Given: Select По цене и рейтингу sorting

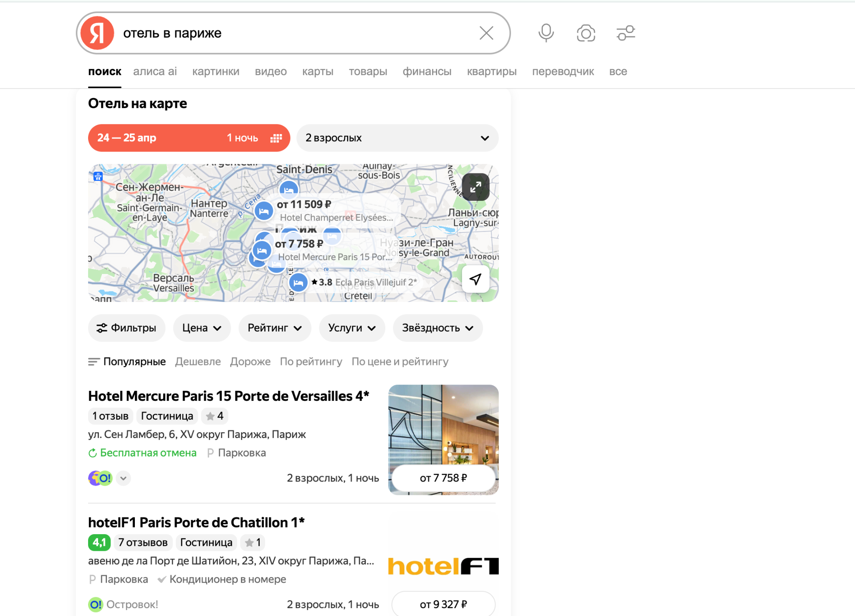Looking at the screenshot, I should pyautogui.click(x=400, y=362).
